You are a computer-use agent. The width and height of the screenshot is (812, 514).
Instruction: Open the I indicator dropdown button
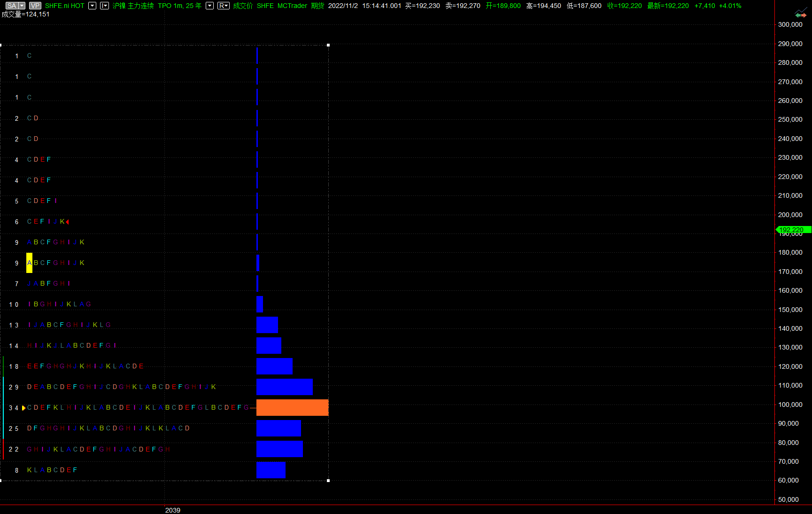click(105, 6)
